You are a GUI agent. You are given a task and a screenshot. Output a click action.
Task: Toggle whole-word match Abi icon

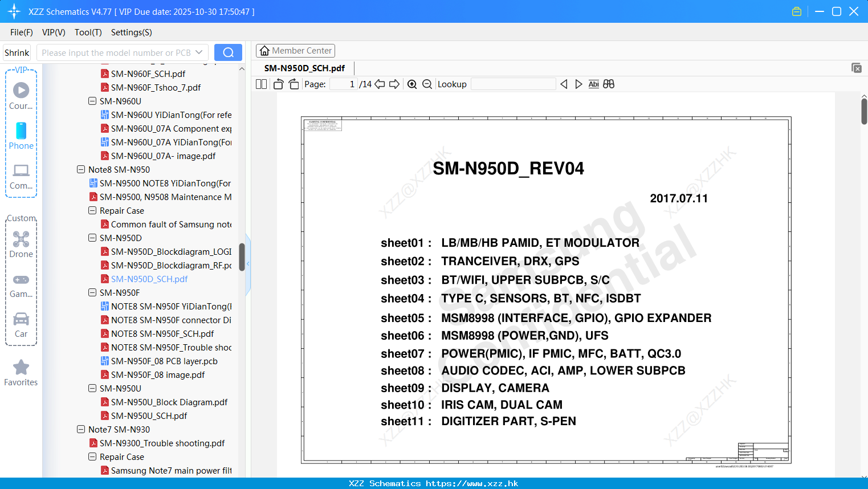[x=593, y=84]
